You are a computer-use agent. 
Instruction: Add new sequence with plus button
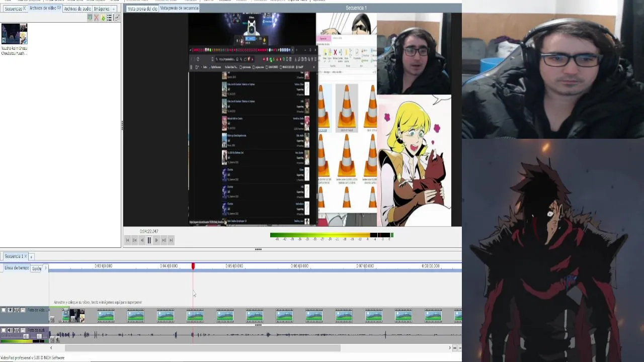(31, 257)
